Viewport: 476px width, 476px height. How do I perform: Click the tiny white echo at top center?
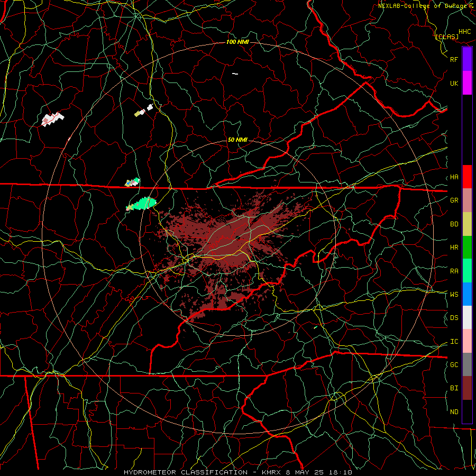[x=235, y=74]
